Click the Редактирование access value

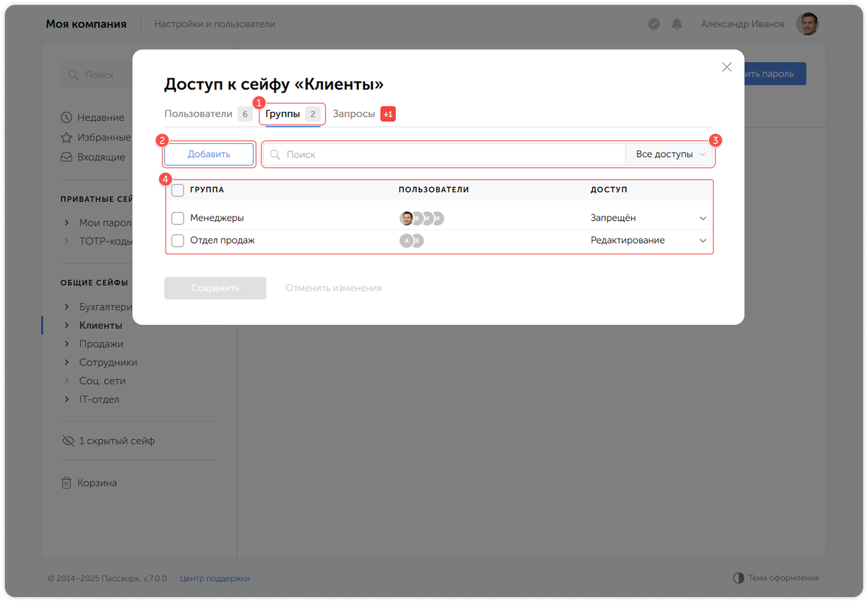pos(627,240)
